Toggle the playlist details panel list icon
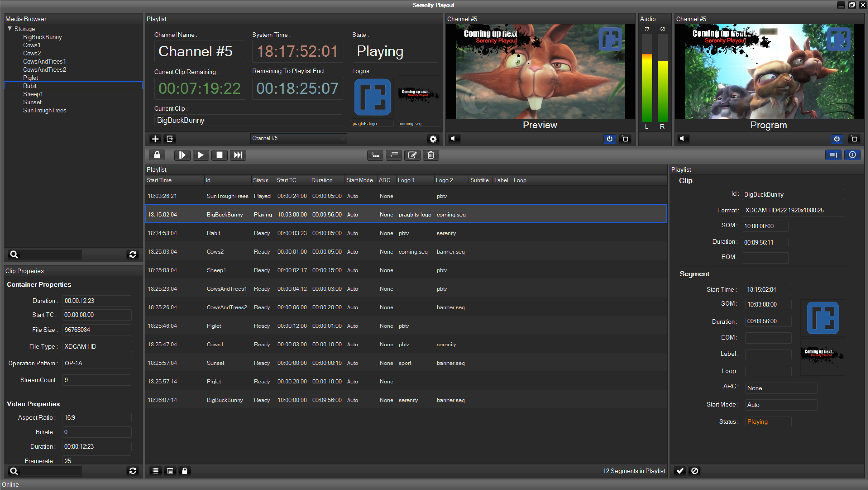The image size is (868, 490). click(x=833, y=155)
